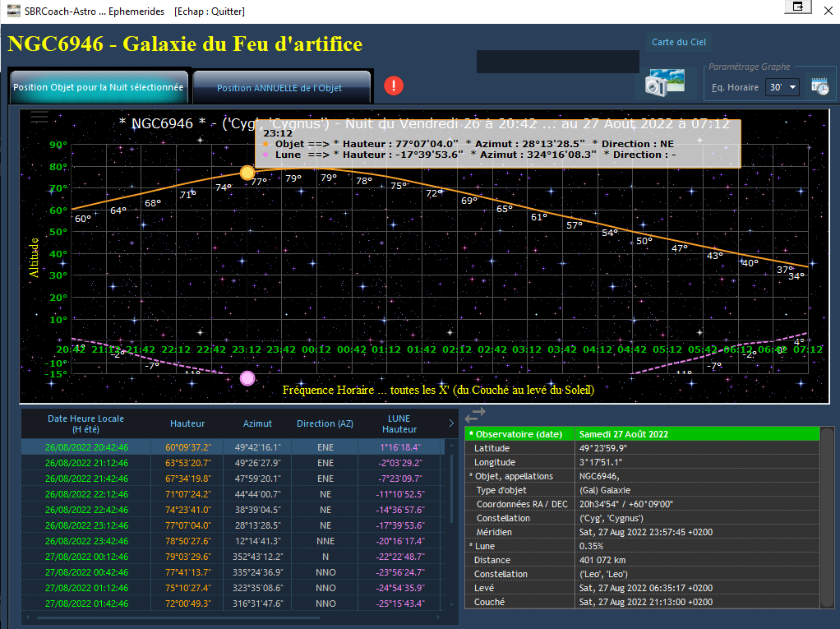This screenshot has width=840, height=629.
Task: Select the Méridien row in the observatory table
Action: [x=642, y=532]
